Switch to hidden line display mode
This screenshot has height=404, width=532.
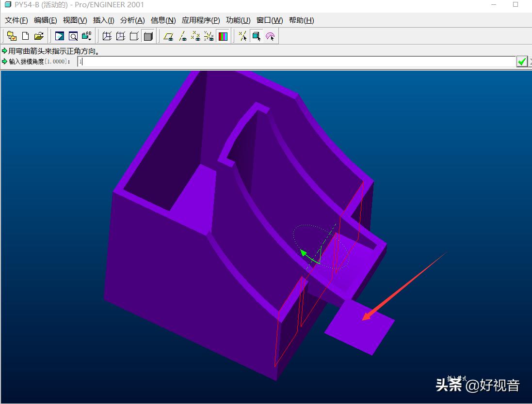121,36
